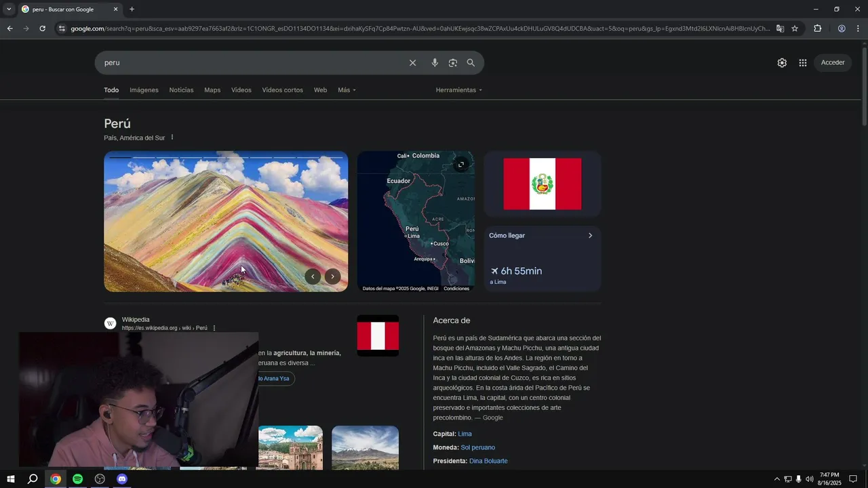Click the Wikipedia flag thumbnail
Viewport: 868px width, 488px height.
pyautogui.click(x=378, y=335)
